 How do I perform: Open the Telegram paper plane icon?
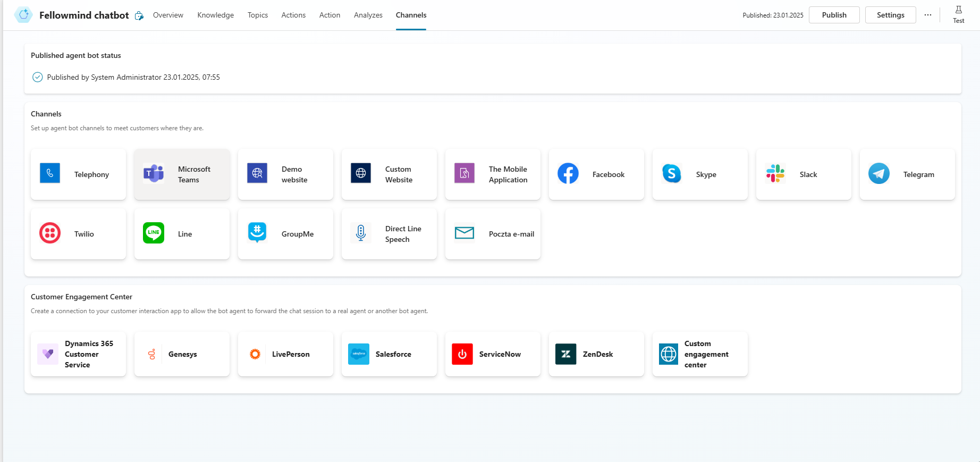[x=879, y=173]
